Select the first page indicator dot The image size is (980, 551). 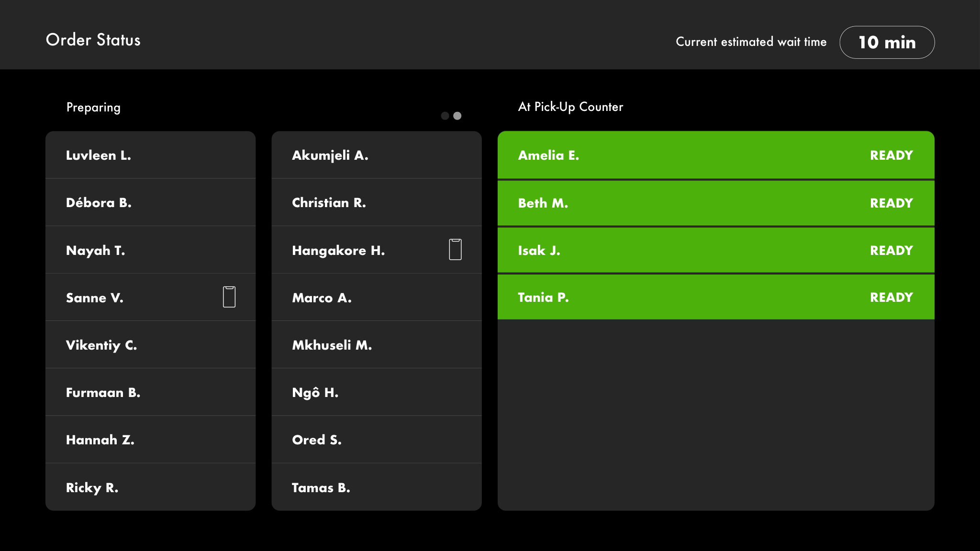[445, 116]
